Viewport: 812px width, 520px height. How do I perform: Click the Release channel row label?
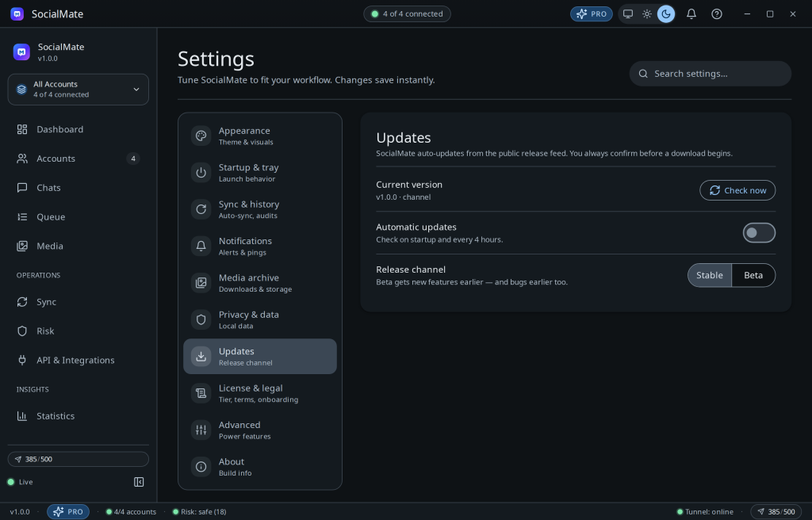pos(411,270)
